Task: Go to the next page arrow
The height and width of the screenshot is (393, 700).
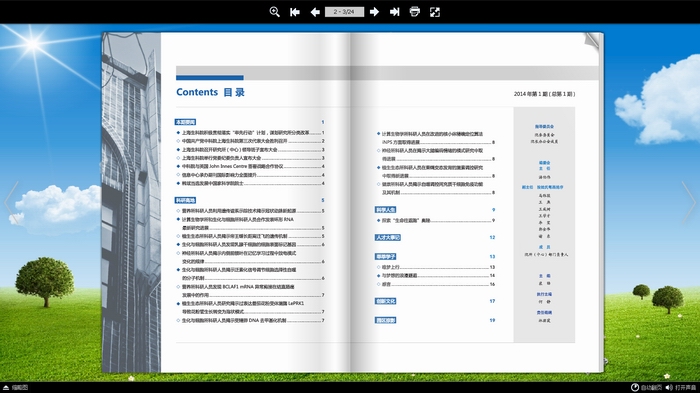Action: pos(375,12)
